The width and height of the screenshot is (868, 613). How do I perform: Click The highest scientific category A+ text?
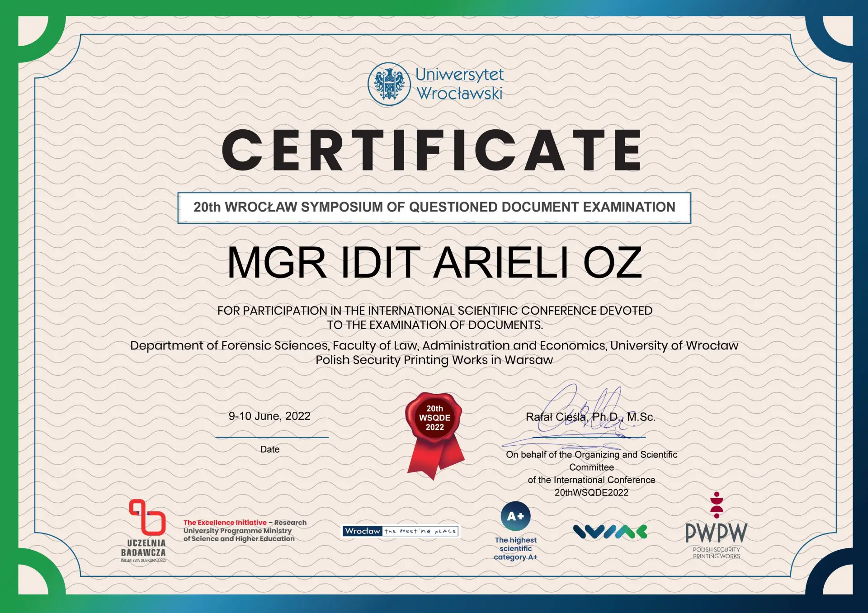click(515, 548)
